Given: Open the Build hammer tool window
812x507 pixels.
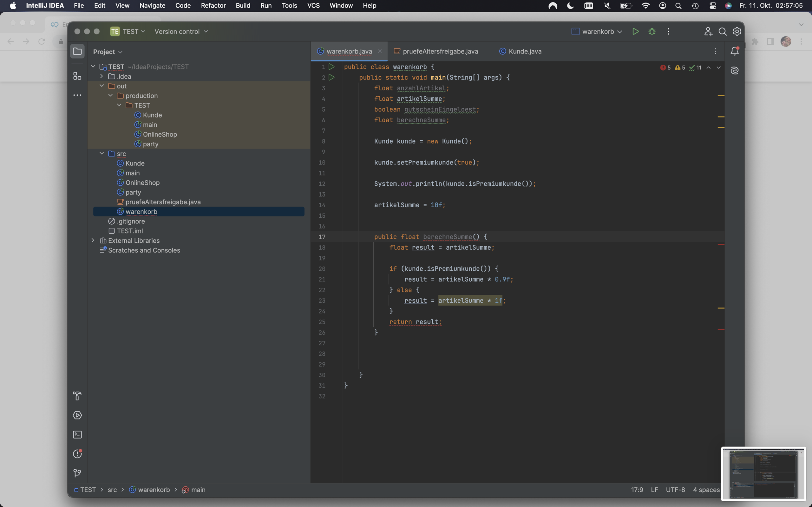Looking at the screenshot, I should (x=77, y=396).
